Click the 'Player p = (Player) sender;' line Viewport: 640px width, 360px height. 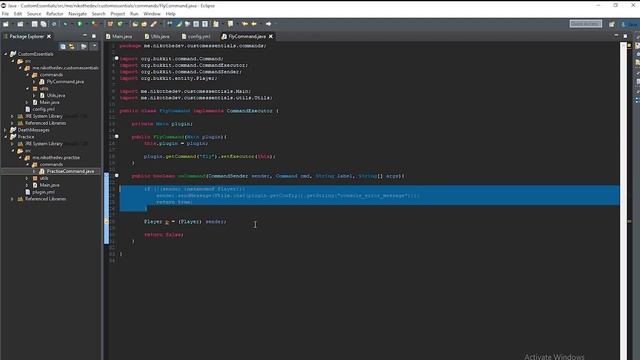click(185, 222)
